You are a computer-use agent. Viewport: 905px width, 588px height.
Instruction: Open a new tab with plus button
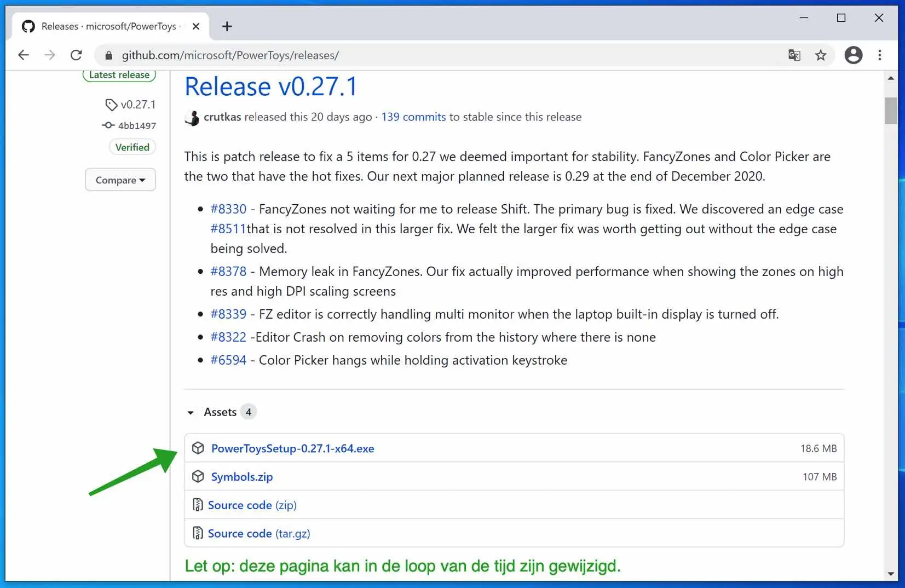pyautogui.click(x=227, y=26)
